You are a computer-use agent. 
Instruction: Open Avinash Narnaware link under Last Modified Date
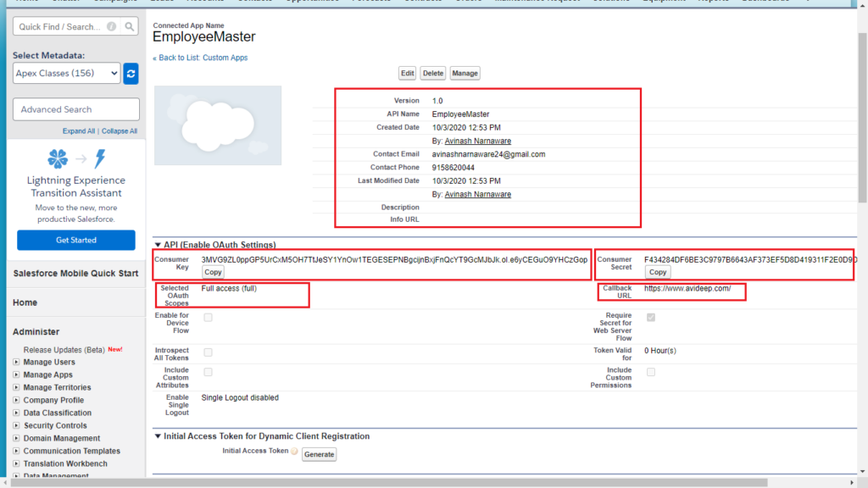pyautogui.click(x=478, y=194)
